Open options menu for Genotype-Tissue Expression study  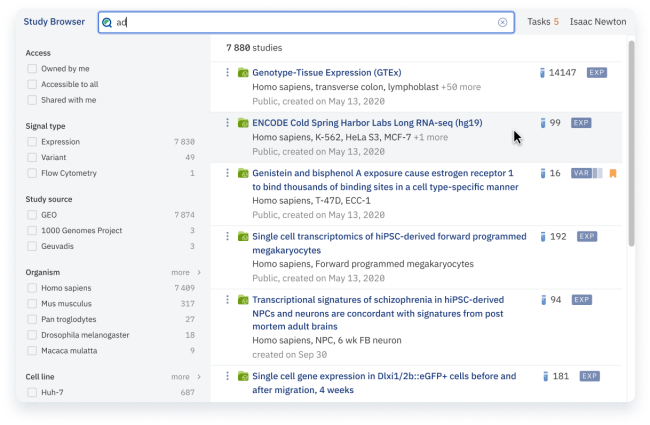pos(227,73)
